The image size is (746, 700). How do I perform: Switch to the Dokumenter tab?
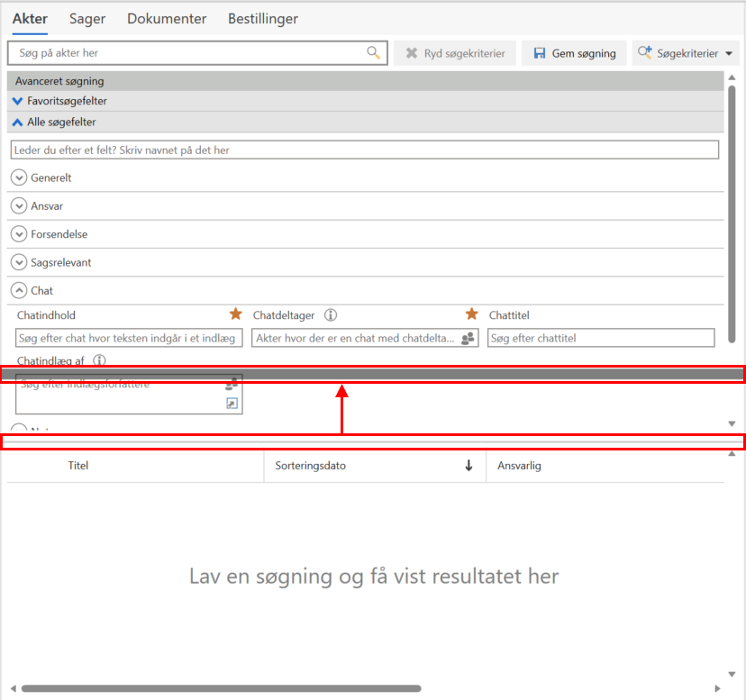167,18
